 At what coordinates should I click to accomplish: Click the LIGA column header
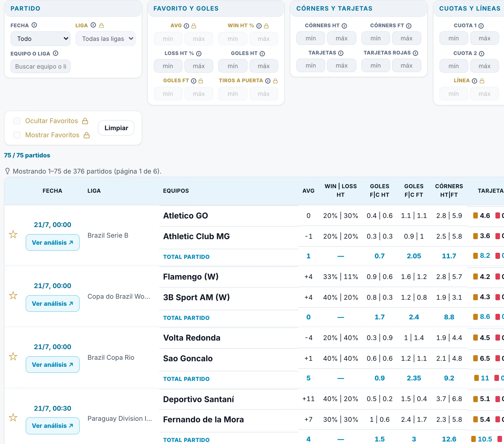(x=94, y=191)
